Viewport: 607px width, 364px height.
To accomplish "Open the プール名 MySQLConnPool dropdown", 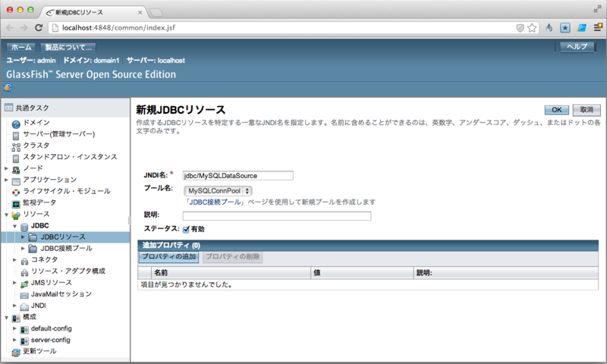I will click(x=219, y=190).
